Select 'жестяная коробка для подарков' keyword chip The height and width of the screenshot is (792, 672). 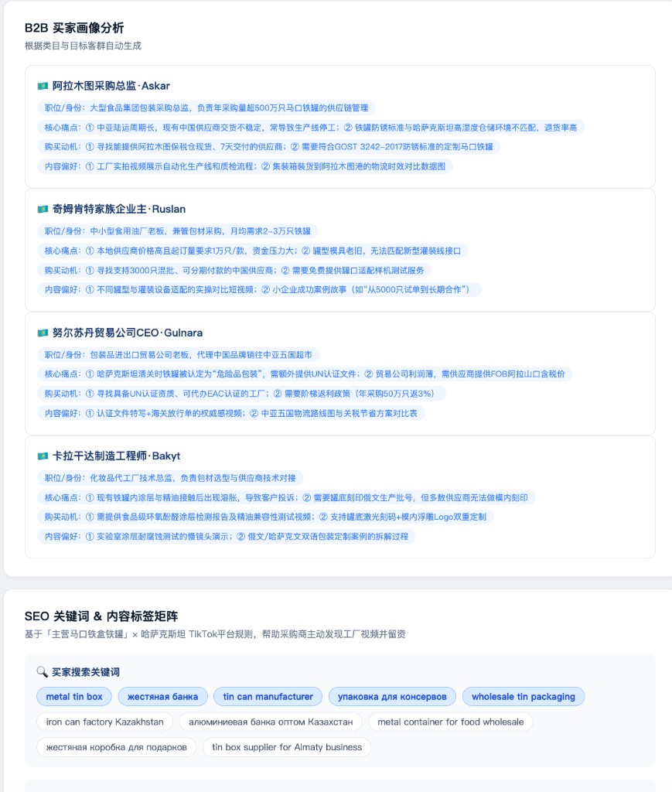click(117, 747)
